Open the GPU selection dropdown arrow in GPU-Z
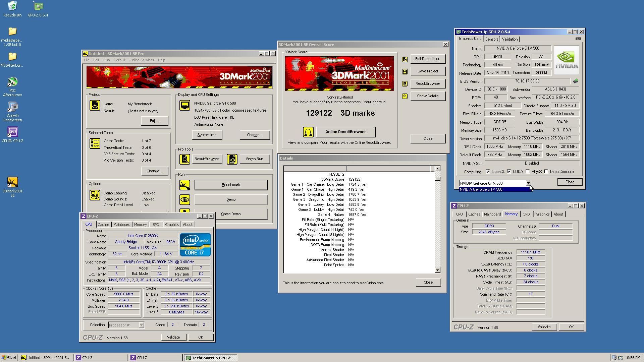Image resolution: width=644 pixels, height=362 pixels. (528, 183)
